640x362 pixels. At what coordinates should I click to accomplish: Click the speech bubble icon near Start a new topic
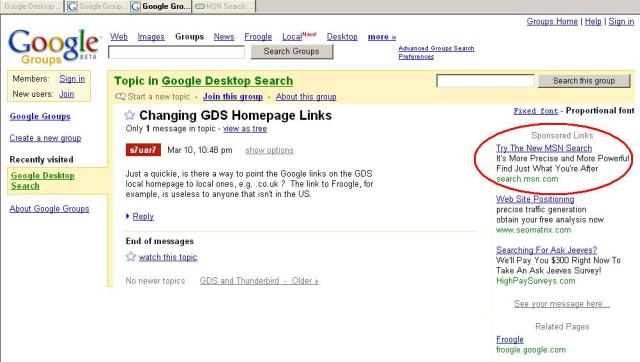(x=120, y=97)
